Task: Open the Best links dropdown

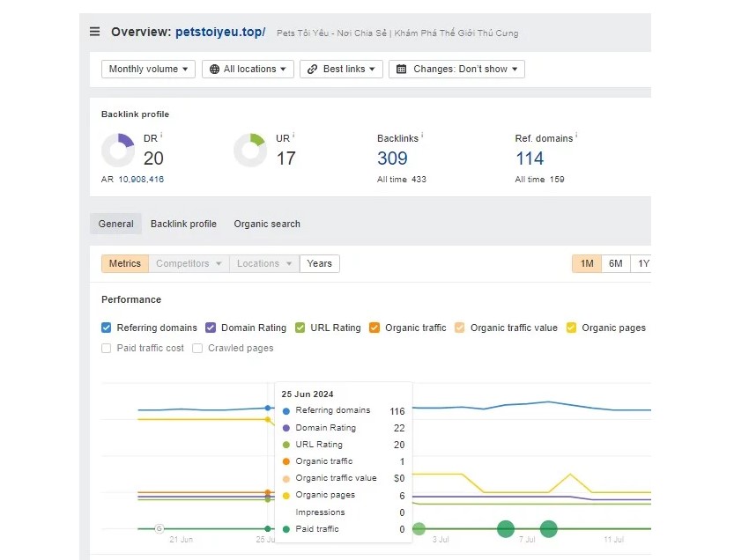Action: (x=341, y=69)
